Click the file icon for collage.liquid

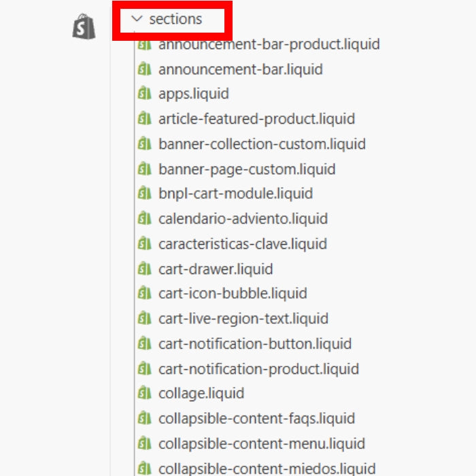click(x=144, y=393)
